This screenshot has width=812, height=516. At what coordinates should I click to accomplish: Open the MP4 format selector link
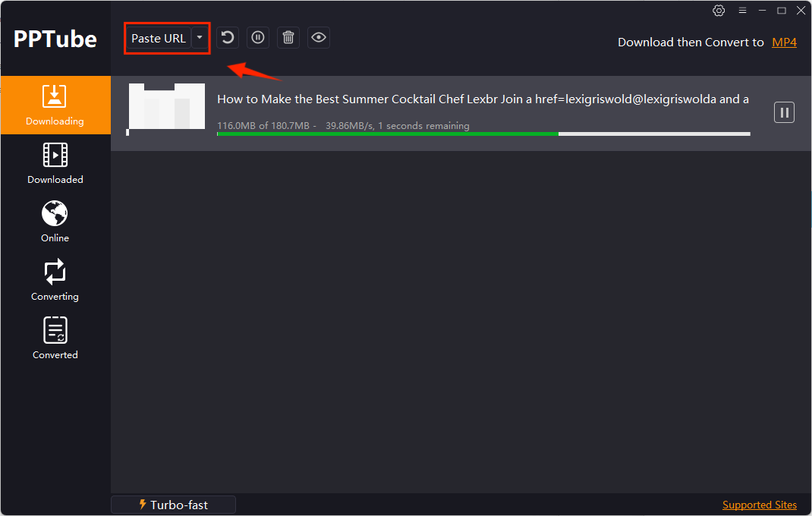tap(784, 42)
